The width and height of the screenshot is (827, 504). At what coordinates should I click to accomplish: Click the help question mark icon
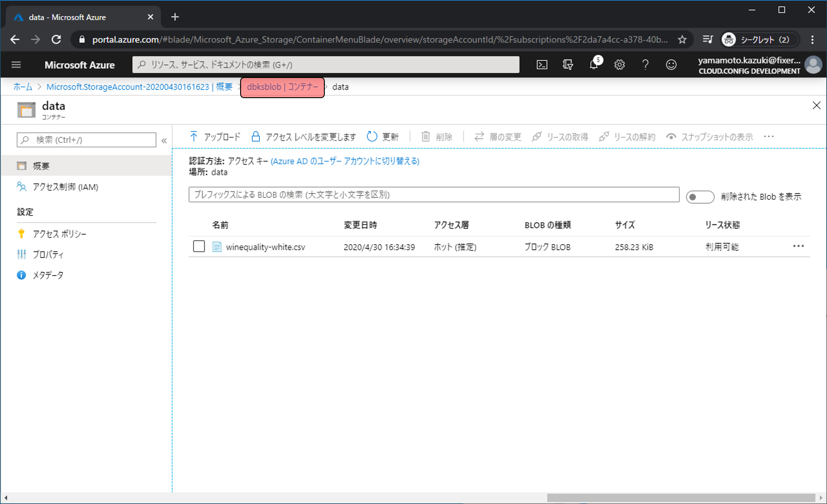645,65
